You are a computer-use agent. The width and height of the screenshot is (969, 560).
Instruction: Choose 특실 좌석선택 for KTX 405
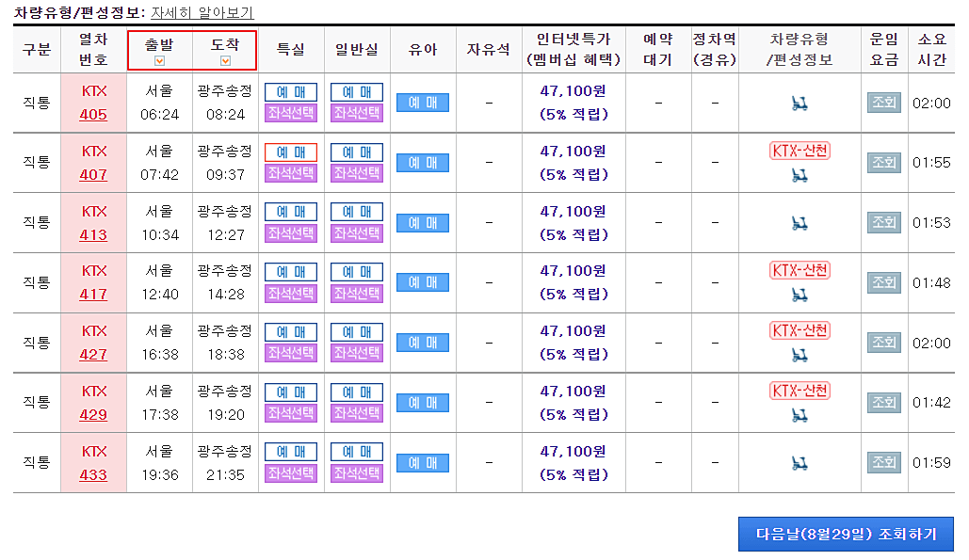[x=291, y=113]
